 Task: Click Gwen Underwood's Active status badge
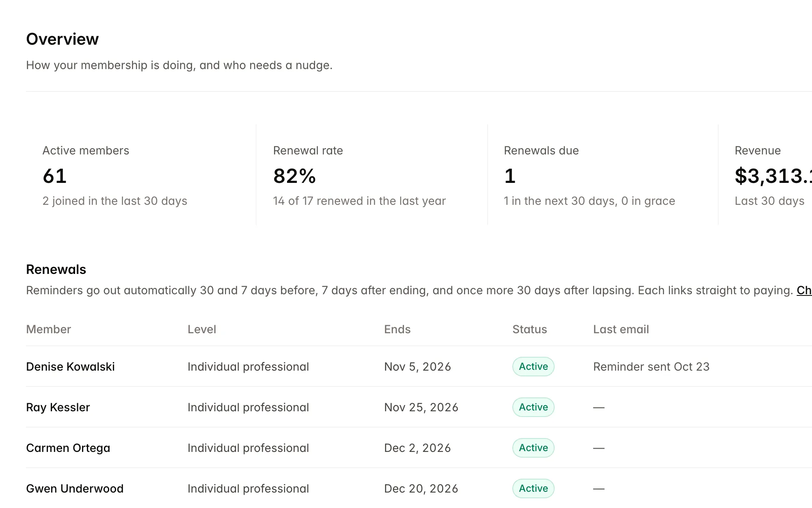point(533,488)
